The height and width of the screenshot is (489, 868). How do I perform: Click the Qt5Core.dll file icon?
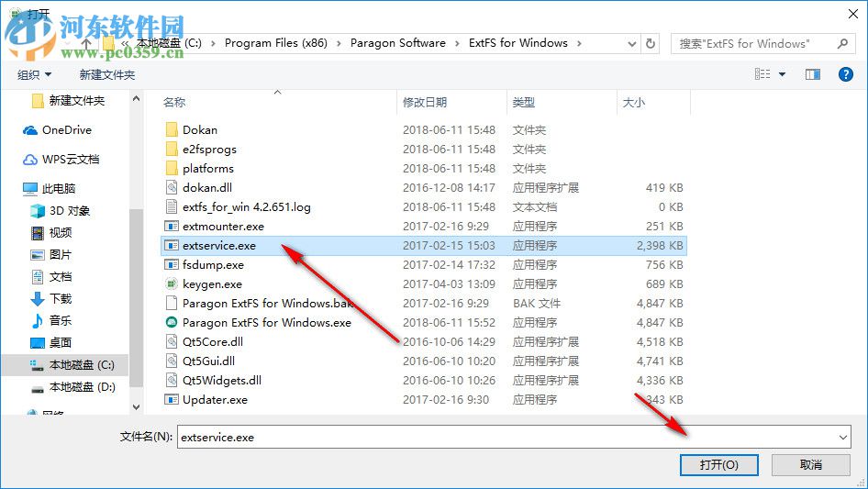point(172,341)
